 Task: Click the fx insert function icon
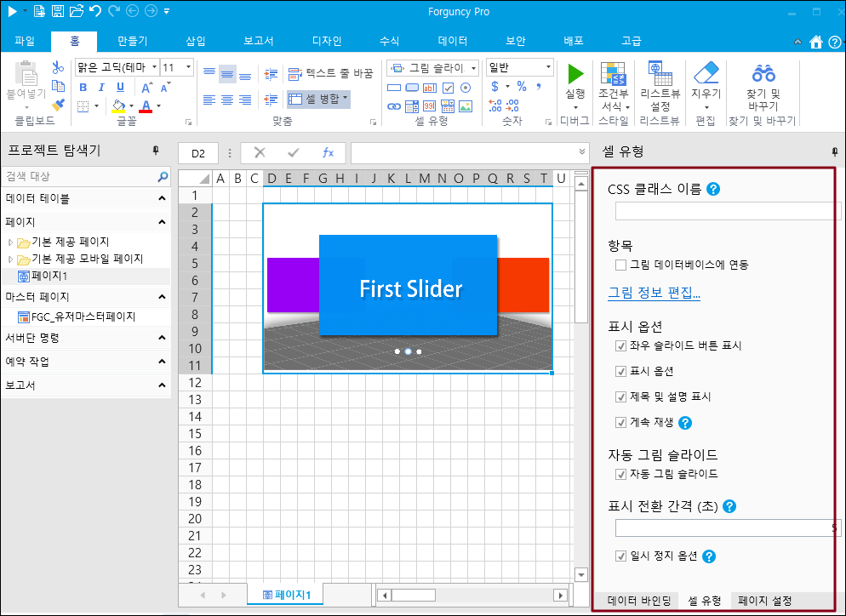[x=328, y=153]
